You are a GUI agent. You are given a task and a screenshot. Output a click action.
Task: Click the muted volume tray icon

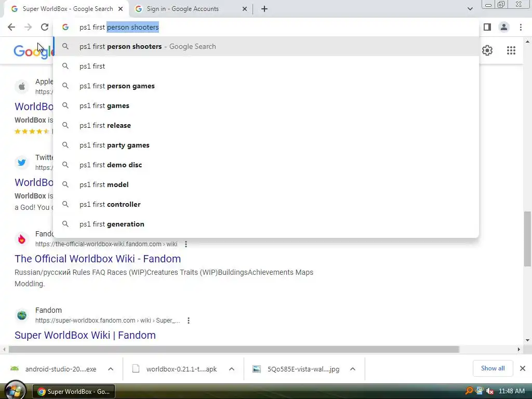click(489, 391)
